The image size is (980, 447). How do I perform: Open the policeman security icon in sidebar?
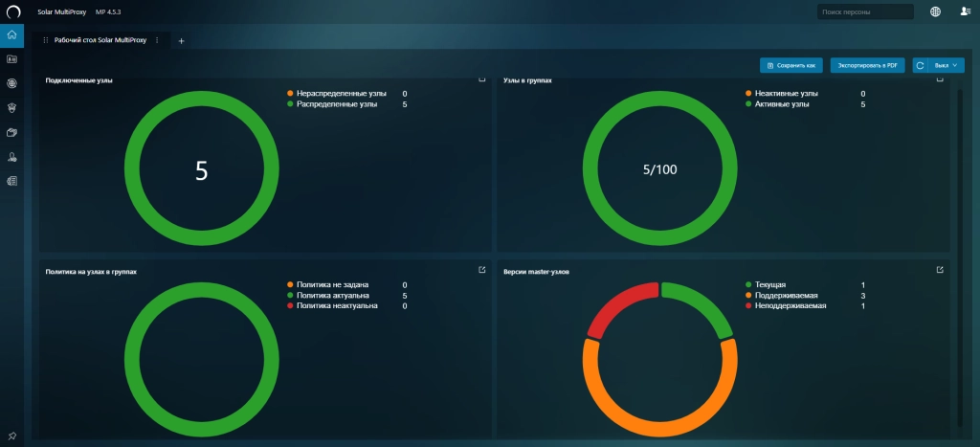[11, 108]
